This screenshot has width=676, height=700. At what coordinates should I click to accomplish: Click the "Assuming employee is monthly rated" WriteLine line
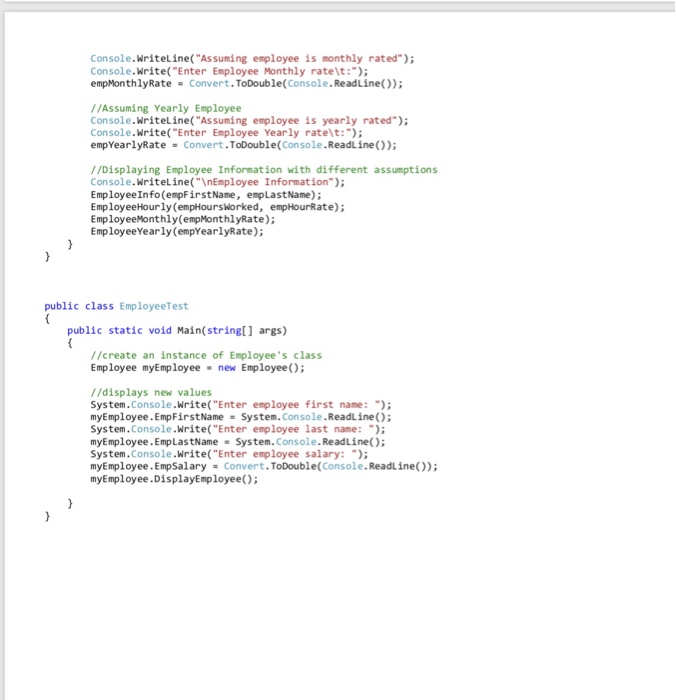point(252,58)
